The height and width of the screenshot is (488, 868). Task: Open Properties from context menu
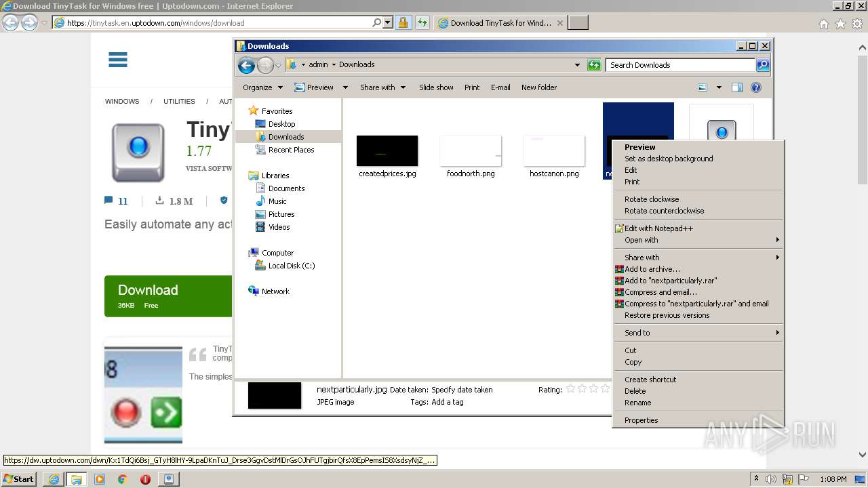698,420
